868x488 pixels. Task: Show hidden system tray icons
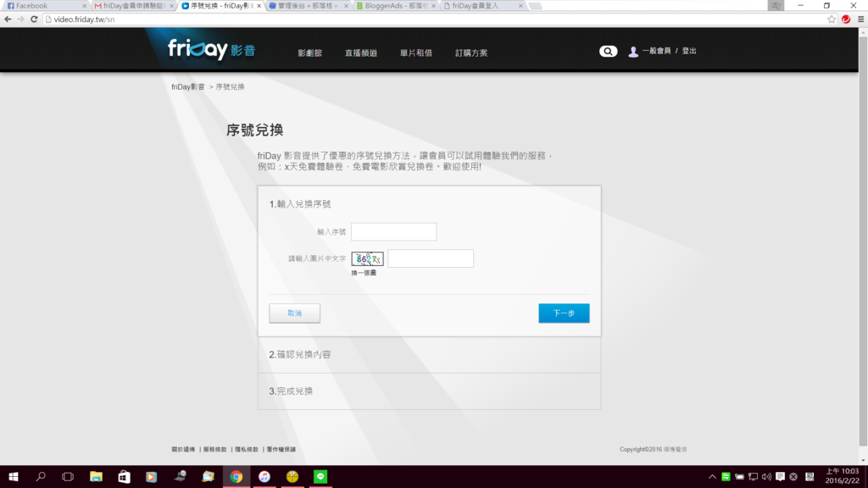click(712, 476)
